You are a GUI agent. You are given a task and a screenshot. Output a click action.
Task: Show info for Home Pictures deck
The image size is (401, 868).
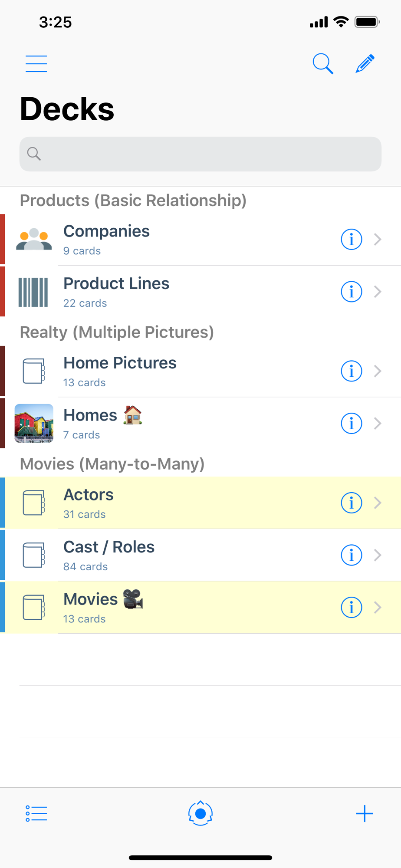coord(351,371)
